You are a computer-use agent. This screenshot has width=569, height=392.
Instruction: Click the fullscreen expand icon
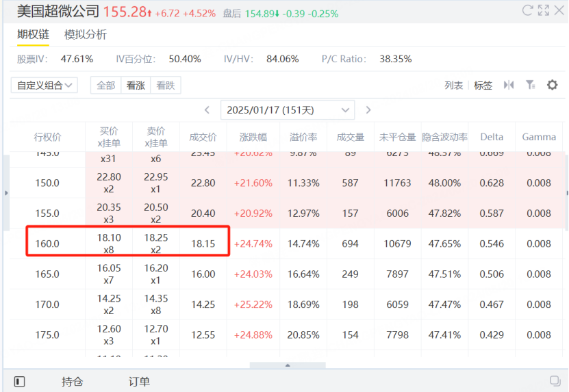click(543, 10)
